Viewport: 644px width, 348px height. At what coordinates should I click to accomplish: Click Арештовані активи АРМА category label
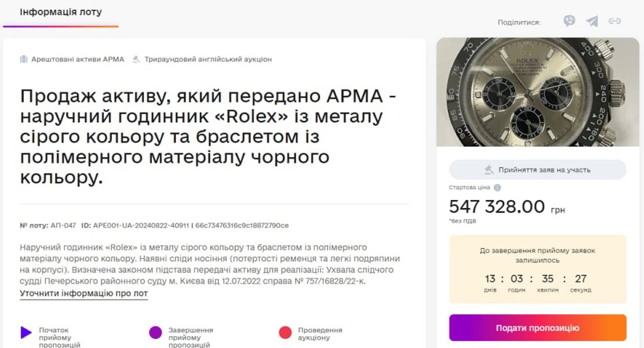click(x=78, y=59)
